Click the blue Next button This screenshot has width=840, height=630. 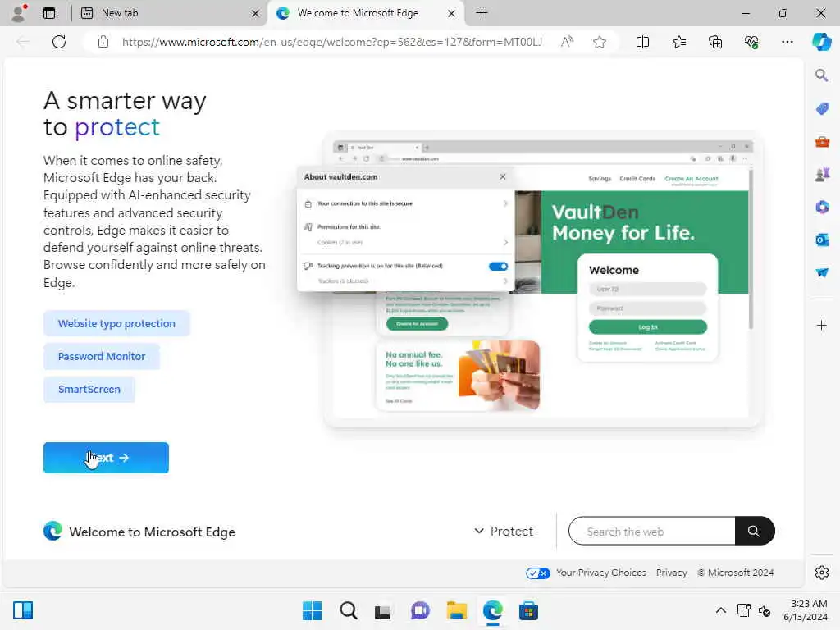(106, 458)
